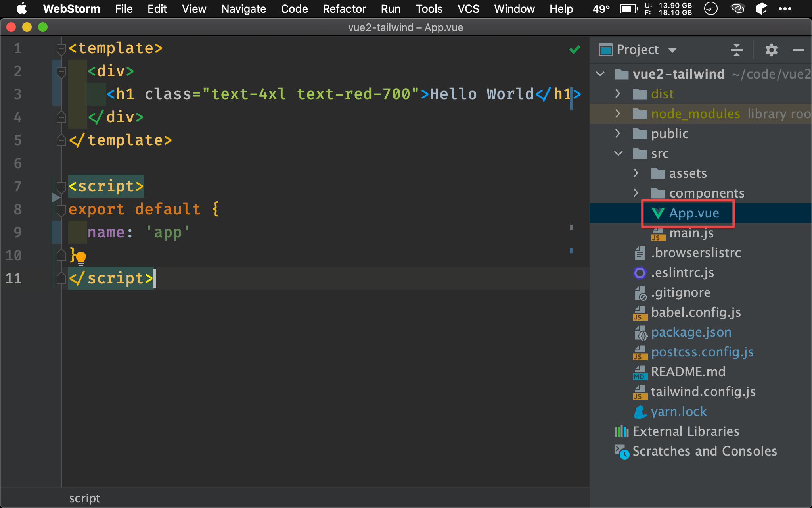Fold the script tag on line 7
The height and width of the screenshot is (508, 812).
pyautogui.click(x=61, y=187)
